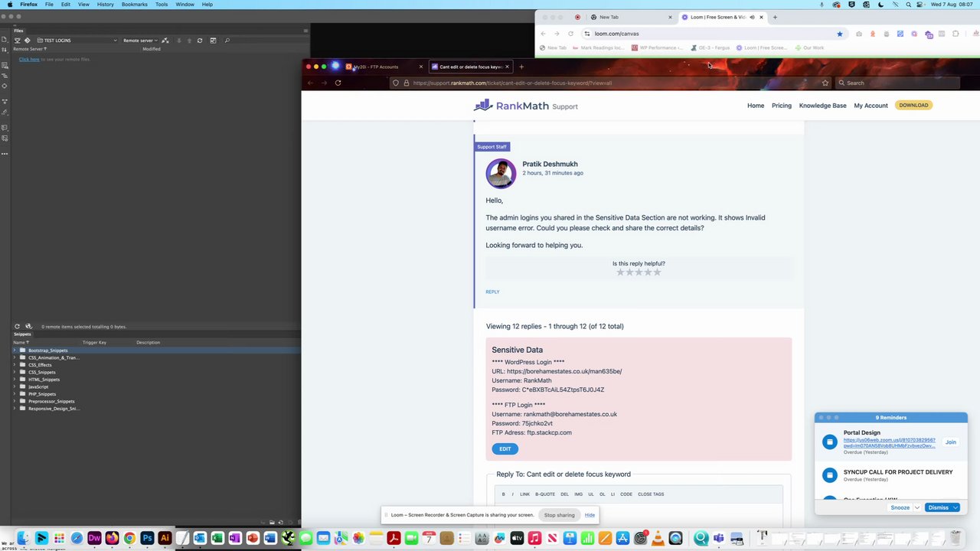
Task: Click the CLOSE TAGS editor button
Action: click(x=651, y=494)
